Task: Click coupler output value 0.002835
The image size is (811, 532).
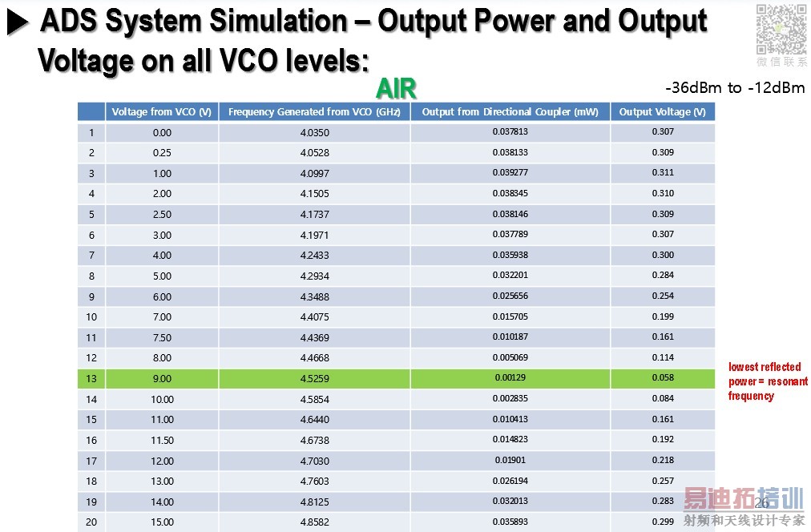Action: pyautogui.click(x=510, y=398)
